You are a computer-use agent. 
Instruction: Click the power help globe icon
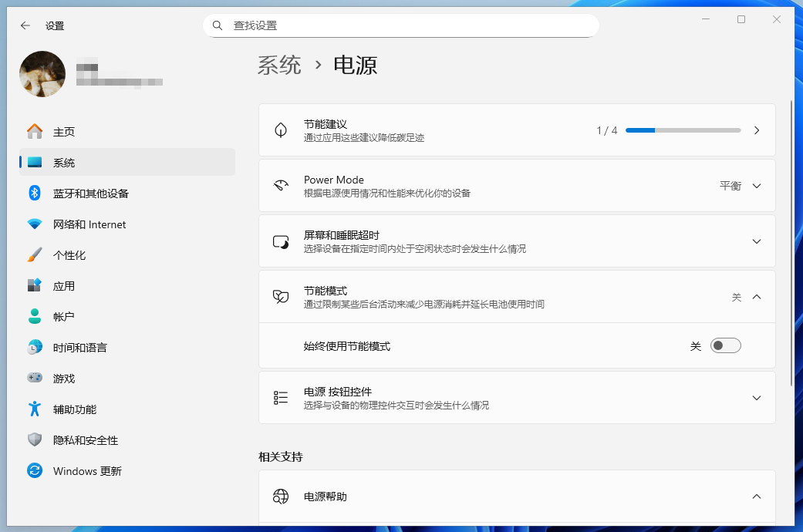281,497
